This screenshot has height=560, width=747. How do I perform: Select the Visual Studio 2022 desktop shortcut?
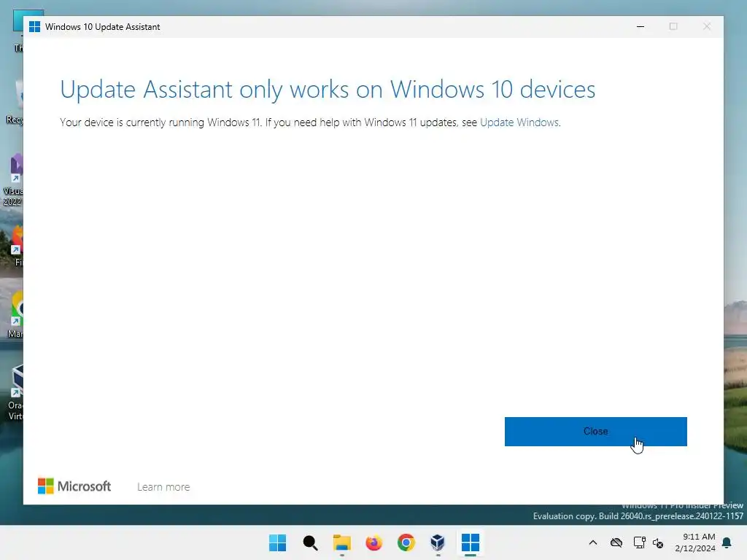point(12,179)
